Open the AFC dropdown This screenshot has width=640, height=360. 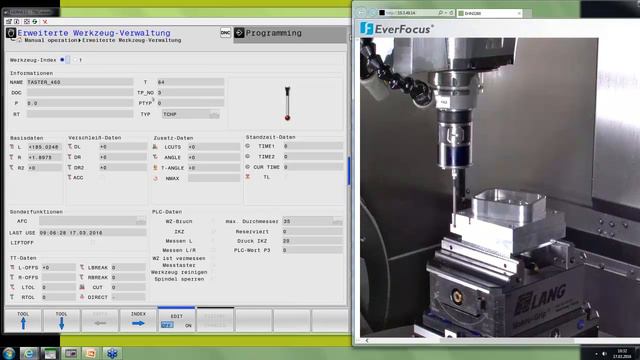141,221
